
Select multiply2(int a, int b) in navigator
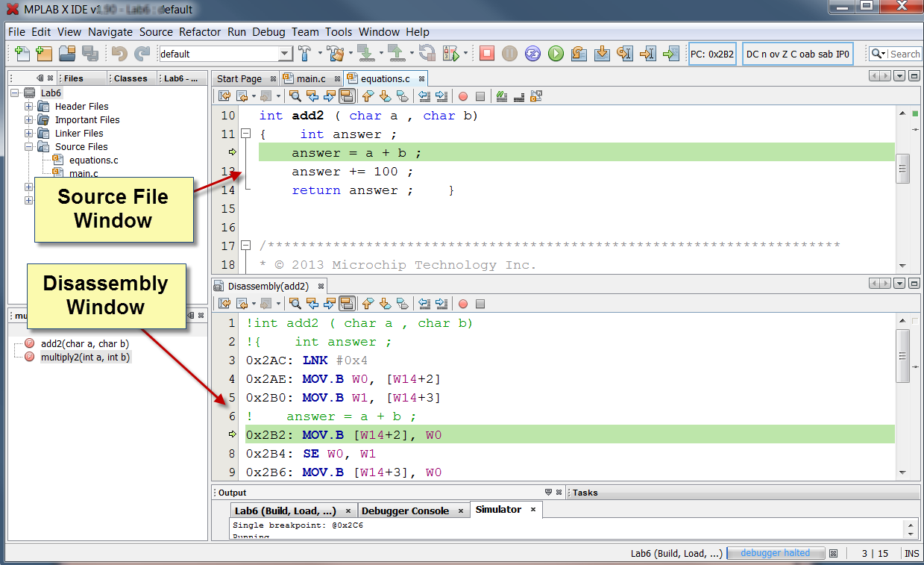pos(85,358)
